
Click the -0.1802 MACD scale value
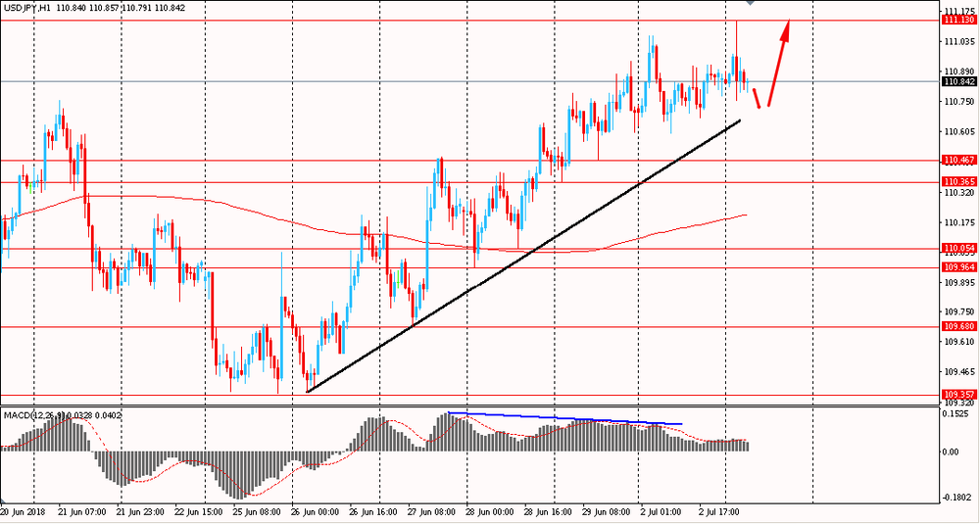coord(958,498)
